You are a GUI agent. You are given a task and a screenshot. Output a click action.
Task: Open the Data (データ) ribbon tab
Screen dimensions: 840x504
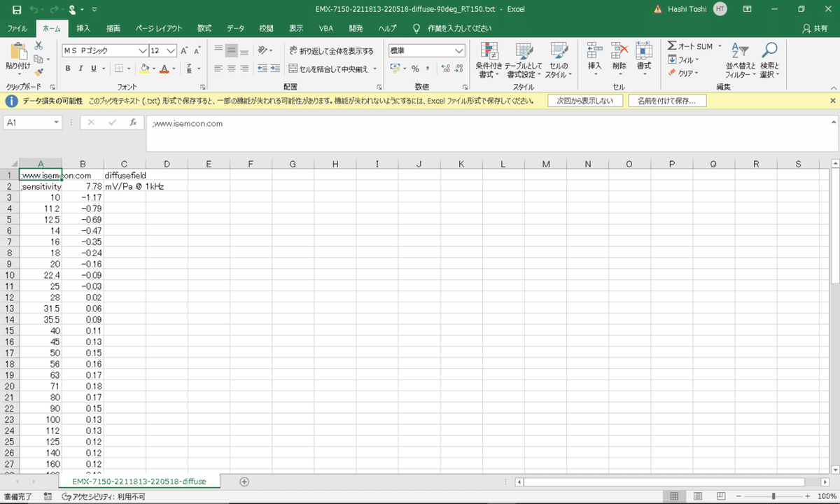click(236, 29)
